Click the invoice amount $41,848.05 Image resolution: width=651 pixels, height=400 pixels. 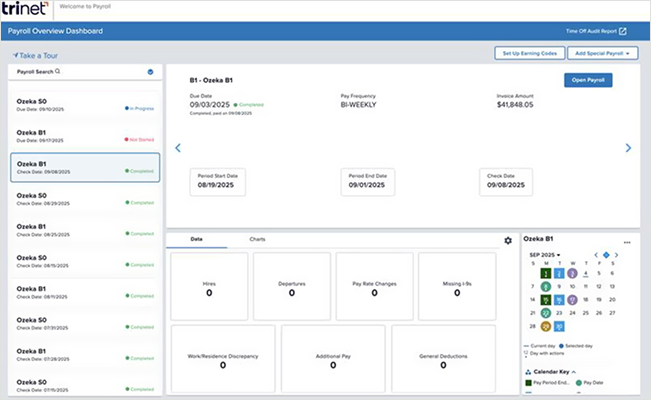[515, 105]
